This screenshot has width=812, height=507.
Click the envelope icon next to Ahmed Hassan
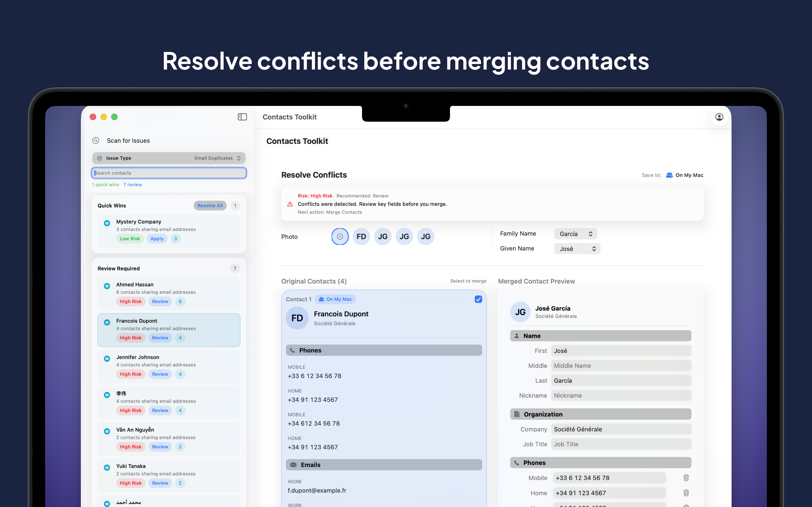[x=107, y=286]
